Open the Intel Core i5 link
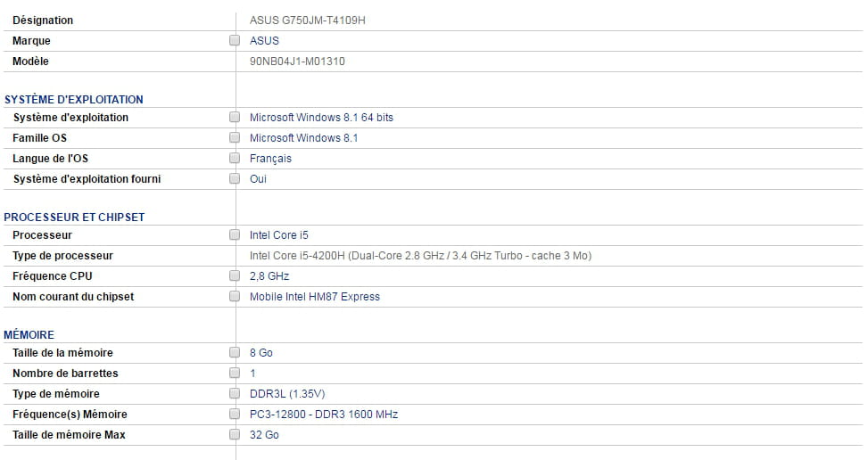Viewport: 868px width, 460px height. (278, 235)
